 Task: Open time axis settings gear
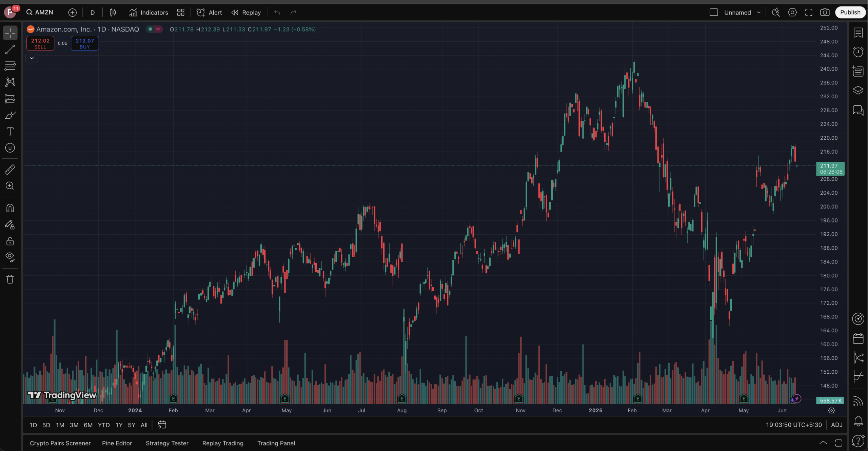(831, 411)
